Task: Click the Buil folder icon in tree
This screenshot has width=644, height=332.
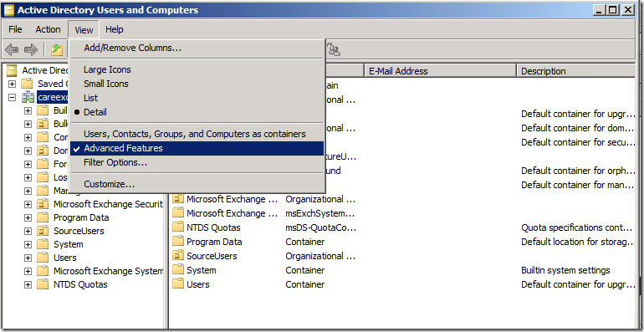Action: point(43,110)
